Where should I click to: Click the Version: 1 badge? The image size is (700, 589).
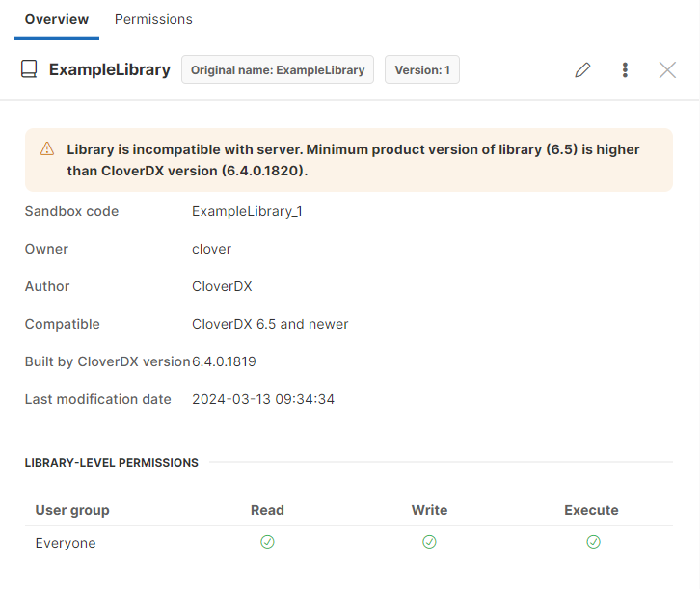[x=422, y=69]
